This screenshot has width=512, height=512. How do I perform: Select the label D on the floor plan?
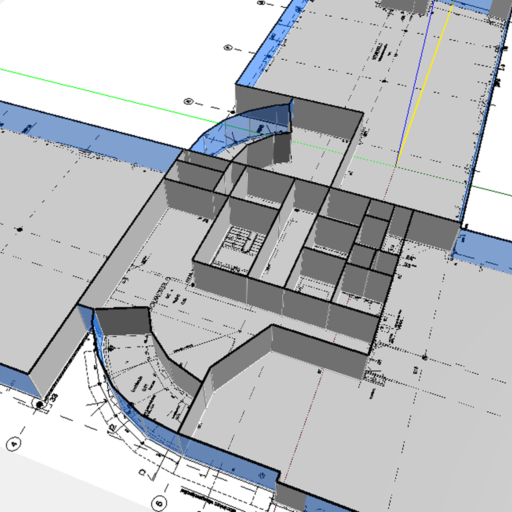[x=142, y=472]
